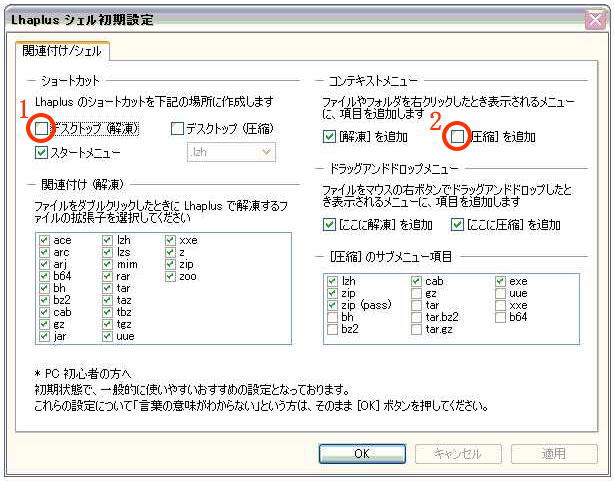Open the .lzh format dropdown

pyautogui.click(x=231, y=152)
